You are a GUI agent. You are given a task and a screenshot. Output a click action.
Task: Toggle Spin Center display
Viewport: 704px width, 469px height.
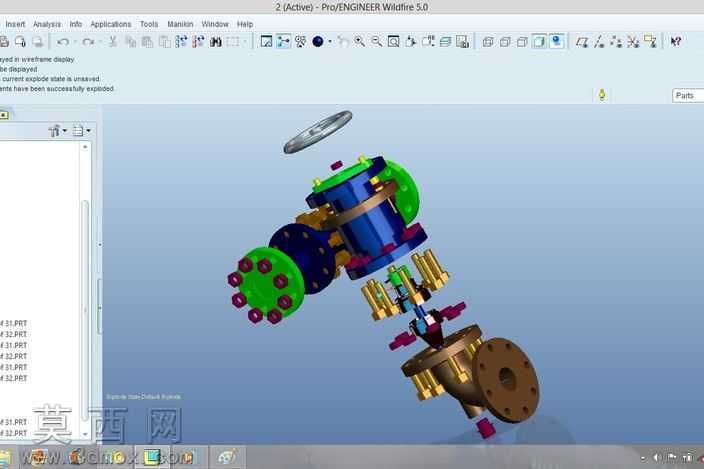pos(283,42)
